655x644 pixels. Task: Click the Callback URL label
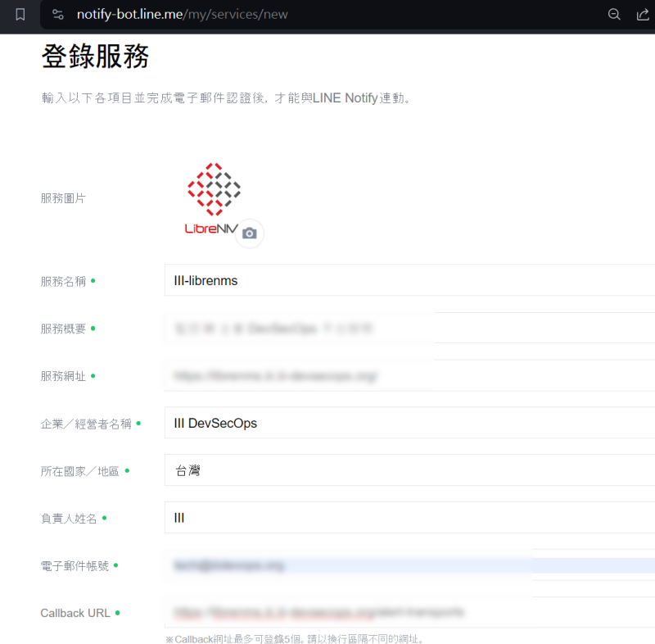[x=75, y=613]
